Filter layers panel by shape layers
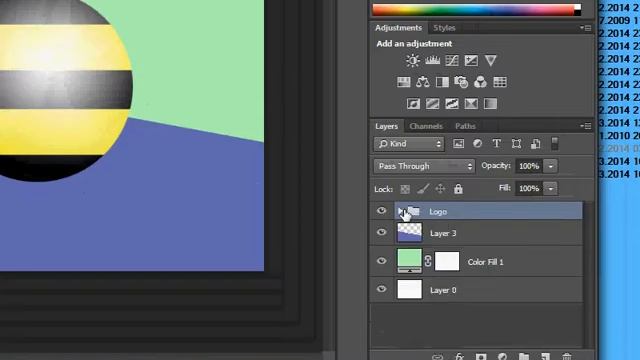The image size is (640, 360). [x=516, y=144]
